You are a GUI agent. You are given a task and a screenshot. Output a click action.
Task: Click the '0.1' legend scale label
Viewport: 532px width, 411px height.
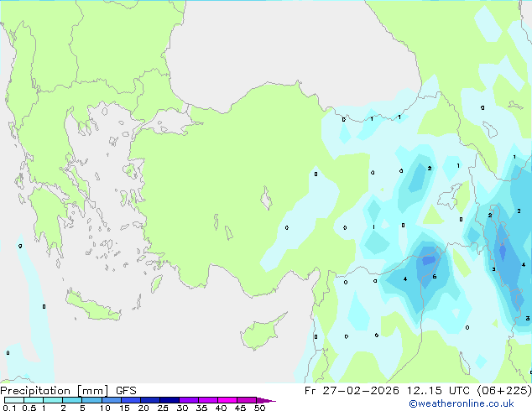[9, 408]
